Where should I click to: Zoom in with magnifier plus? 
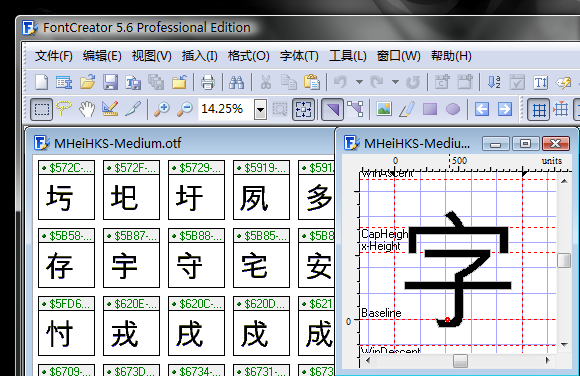tap(162, 109)
